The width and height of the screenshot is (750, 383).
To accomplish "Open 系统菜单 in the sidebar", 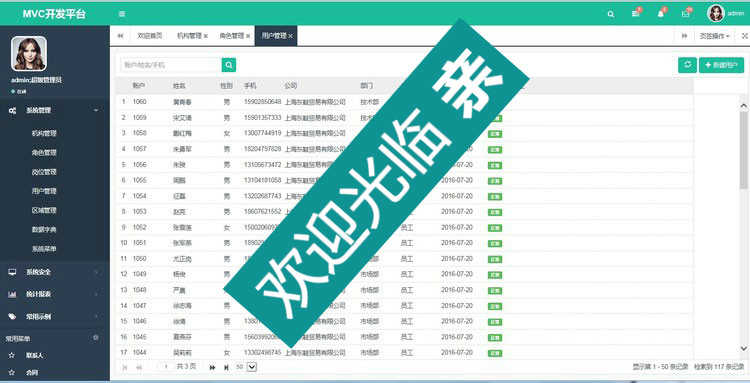I will click(x=44, y=249).
